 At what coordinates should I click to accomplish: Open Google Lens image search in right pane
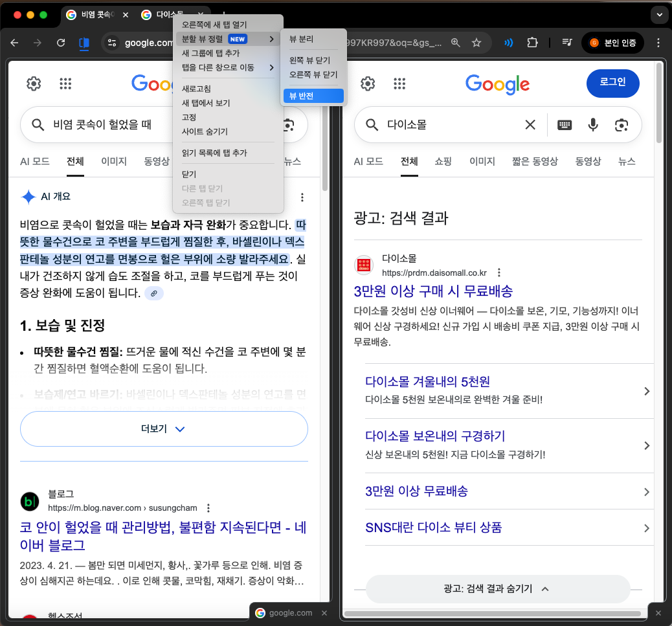622,125
